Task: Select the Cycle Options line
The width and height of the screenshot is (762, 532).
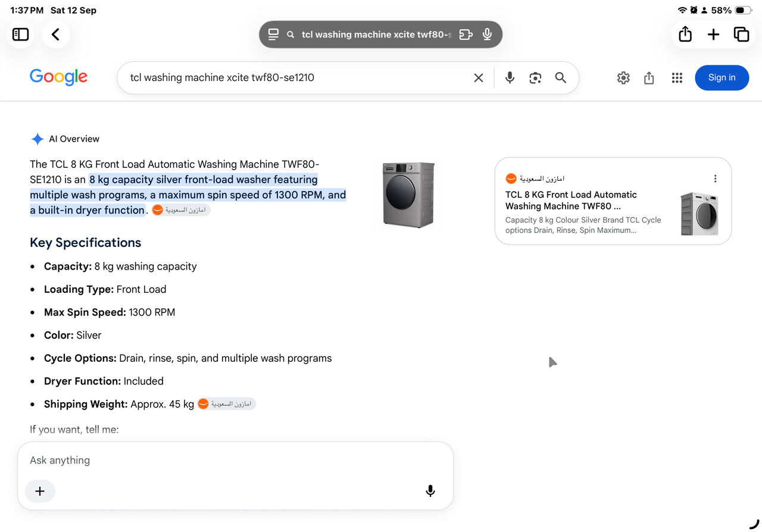Action: coord(188,358)
